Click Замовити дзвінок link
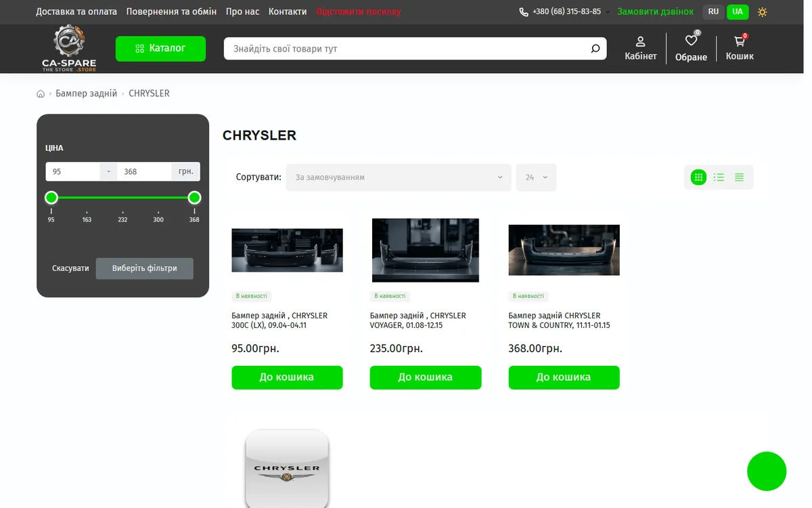The image size is (812, 508). click(656, 12)
